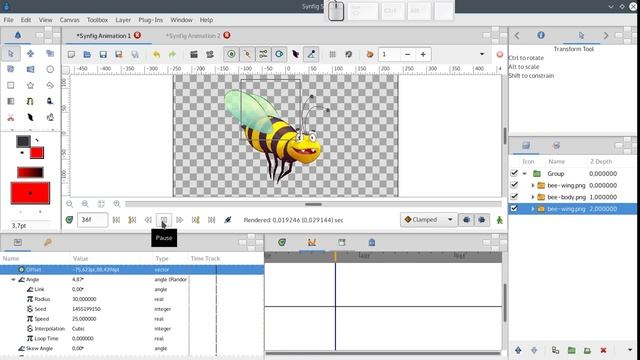The width and height of the screenshot is (640, 360).
Task: Select the Rotate tool
Action: tap(11, 69)
